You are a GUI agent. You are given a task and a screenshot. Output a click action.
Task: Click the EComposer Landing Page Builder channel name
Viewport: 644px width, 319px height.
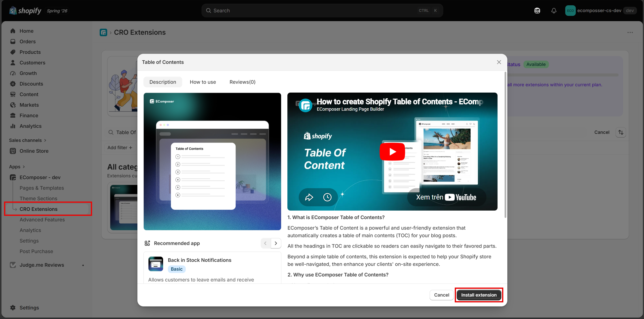[x=350, y=109]
